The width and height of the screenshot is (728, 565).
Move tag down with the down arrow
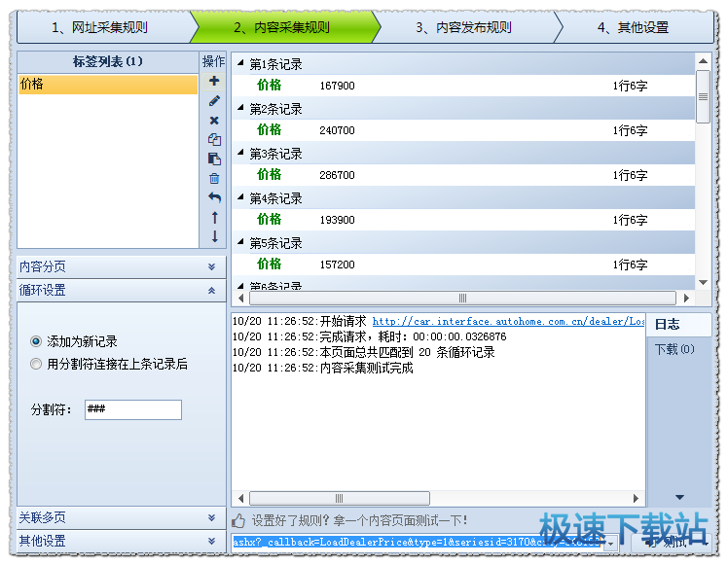(x=214, y=236)
